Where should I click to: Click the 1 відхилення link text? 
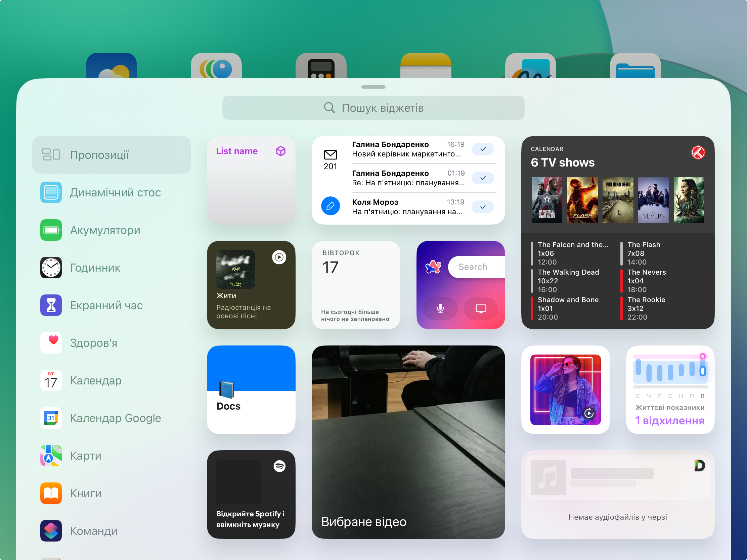(669, 421)
